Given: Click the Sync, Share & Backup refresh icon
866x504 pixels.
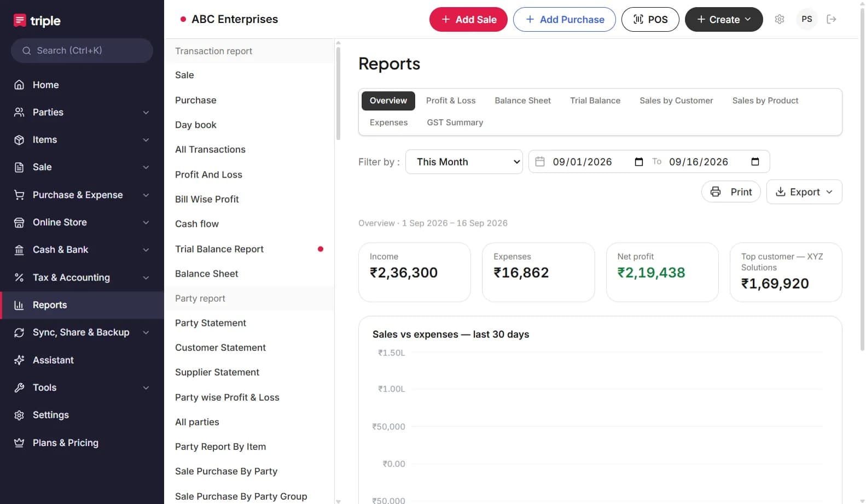Looking at the screenshot, I should click(x=19, y=332).
